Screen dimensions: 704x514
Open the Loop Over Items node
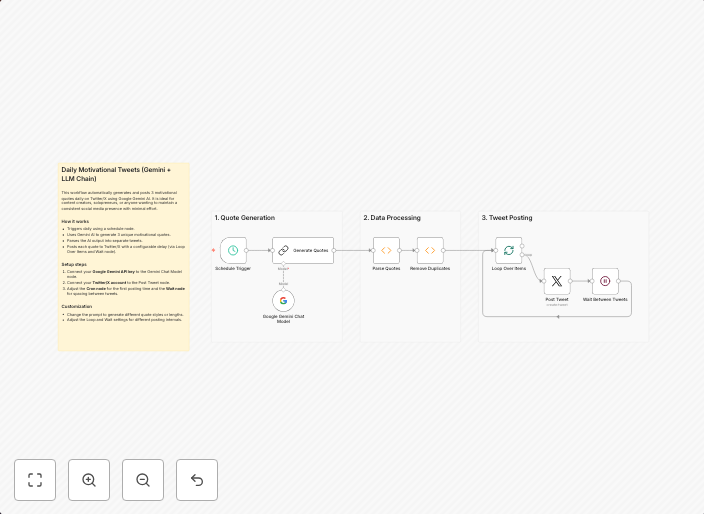(509, 250)
